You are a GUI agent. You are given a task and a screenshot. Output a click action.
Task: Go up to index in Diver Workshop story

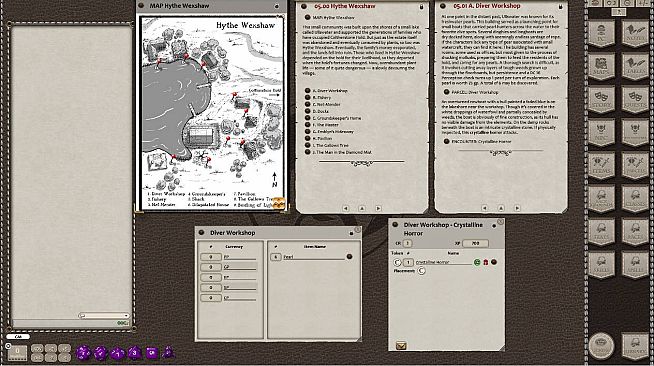[501, 208]
